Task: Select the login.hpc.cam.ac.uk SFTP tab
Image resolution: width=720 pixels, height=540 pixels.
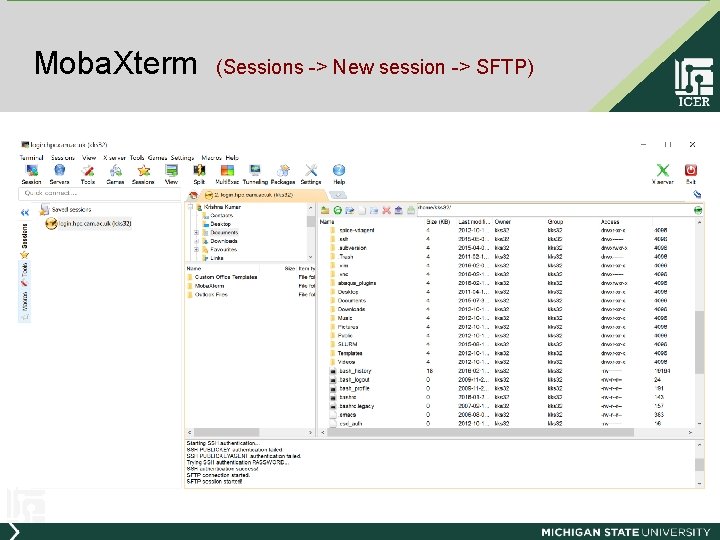Action: 264,195
